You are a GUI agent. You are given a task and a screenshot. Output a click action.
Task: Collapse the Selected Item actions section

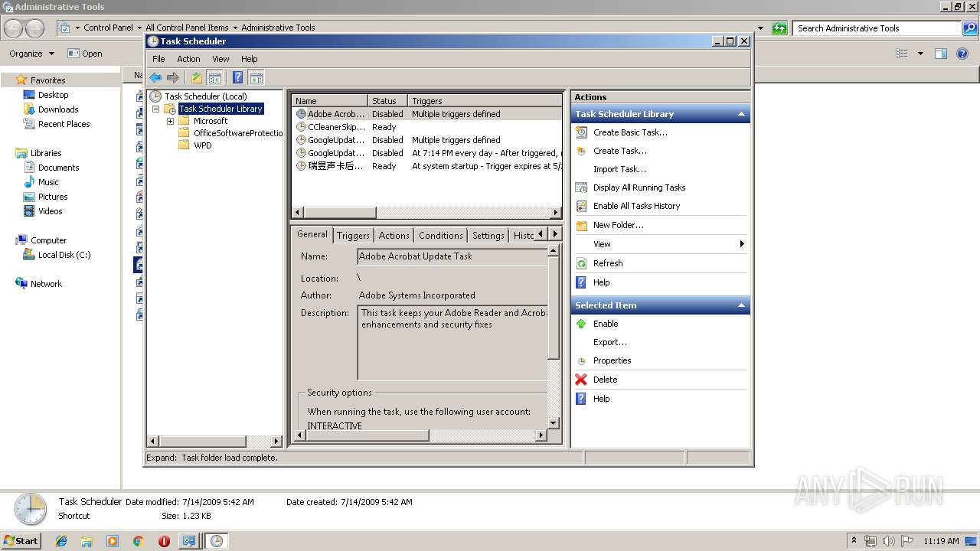(741, 305)
